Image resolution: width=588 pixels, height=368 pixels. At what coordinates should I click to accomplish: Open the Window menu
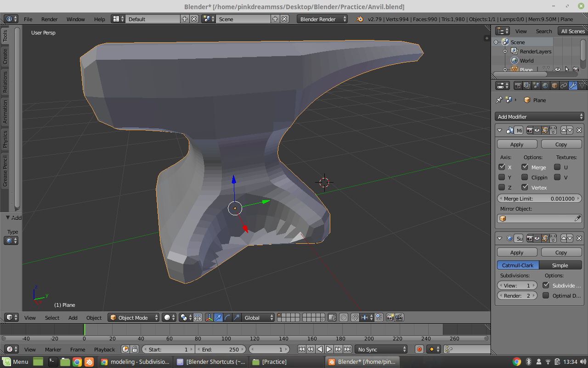coord(76,19)
